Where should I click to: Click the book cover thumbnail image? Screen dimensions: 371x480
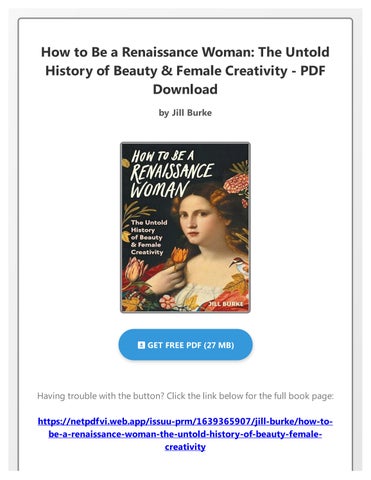185,227
